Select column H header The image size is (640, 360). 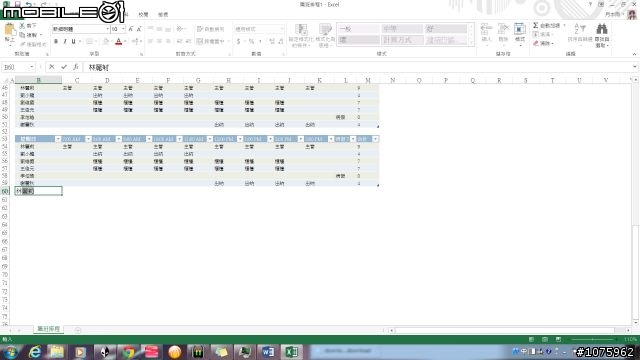click(x=228, y=80)
